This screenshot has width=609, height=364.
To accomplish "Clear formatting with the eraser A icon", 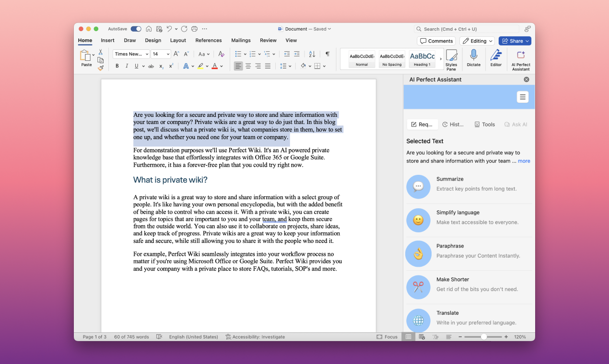I will [x=221, y=54].
